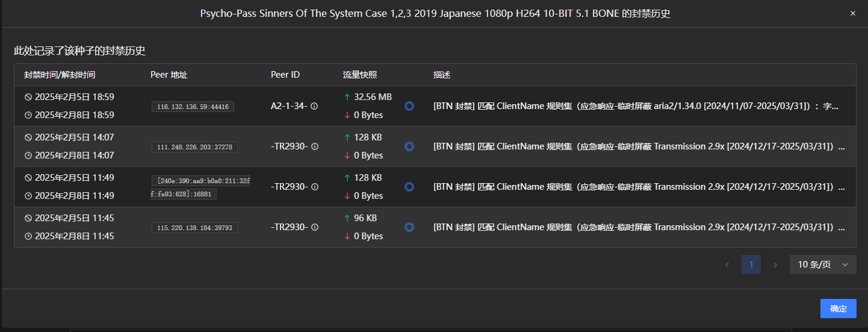Select page 1 in pagination

pos(751,265)
